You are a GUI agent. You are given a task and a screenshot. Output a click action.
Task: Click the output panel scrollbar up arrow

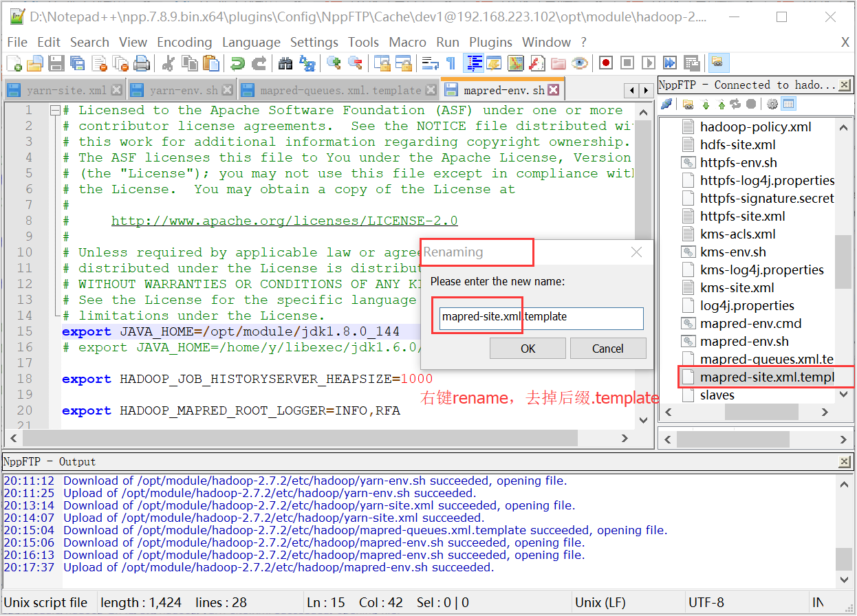click(844, 484)
